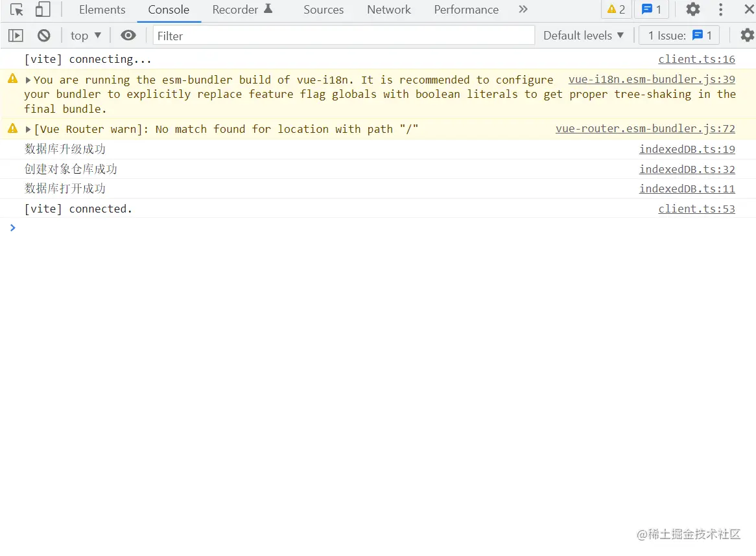Click the 1 Issue button
The width and height of the screenshot is (756, 556).
[x=679, y=36]
